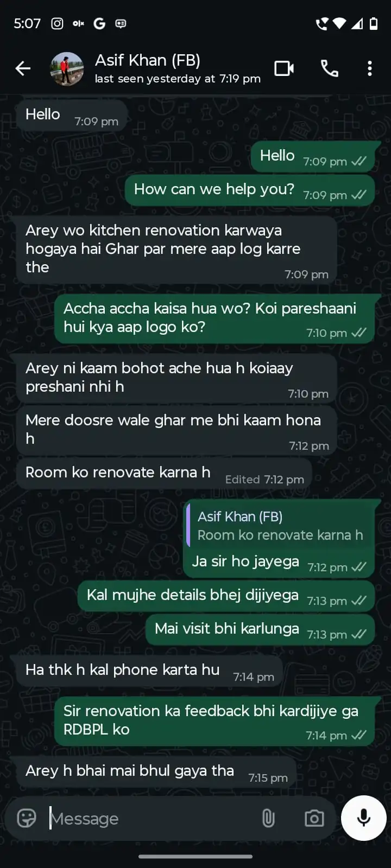
Task: Tap the RDBPL feedback request message
Action: tap(215, 721)
